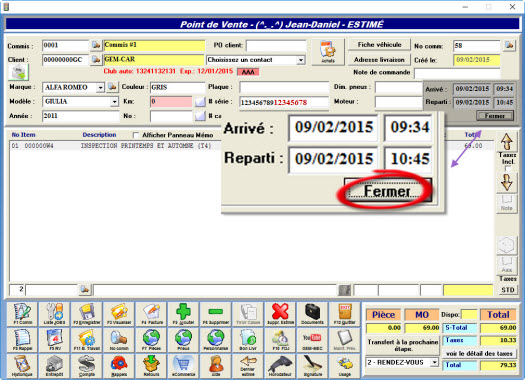Click the Adresse livraison button
Image resolution: width=525 pixels, height=380 pixels.
tap(379, 60)
